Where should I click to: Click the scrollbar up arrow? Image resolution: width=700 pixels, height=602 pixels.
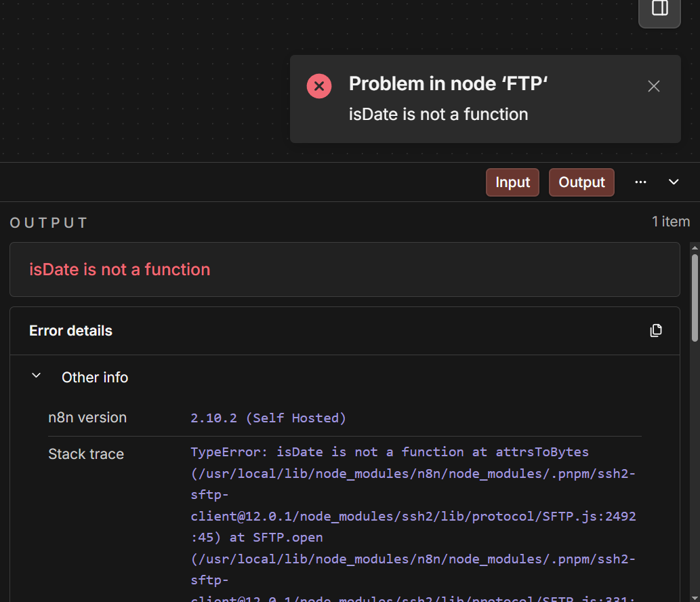point(695,247)
